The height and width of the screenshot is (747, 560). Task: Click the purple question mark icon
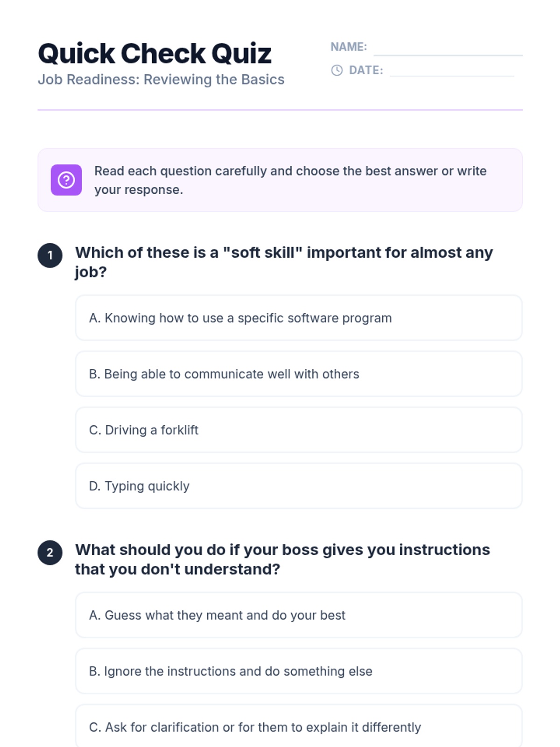[x=66, y=180]
